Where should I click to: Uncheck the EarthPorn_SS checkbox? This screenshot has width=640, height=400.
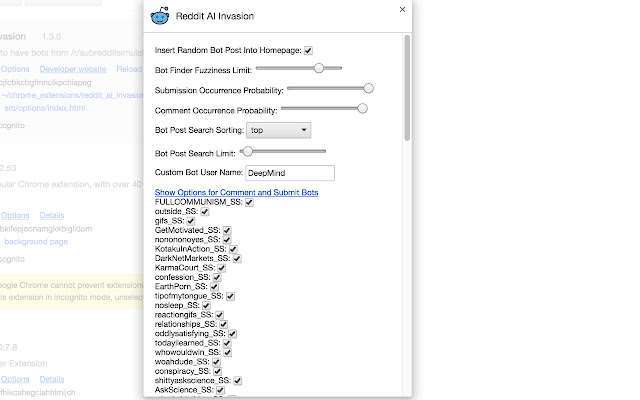(x=214, y=287)
